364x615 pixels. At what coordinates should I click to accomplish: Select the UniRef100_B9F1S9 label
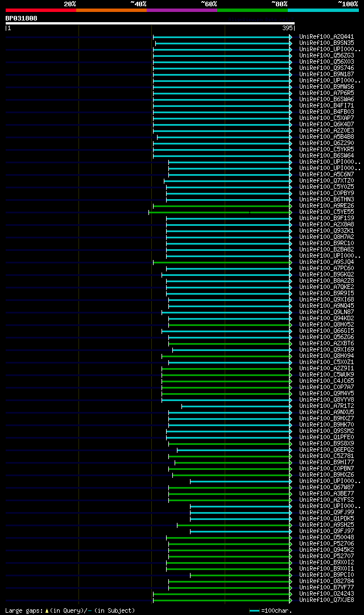326,218
